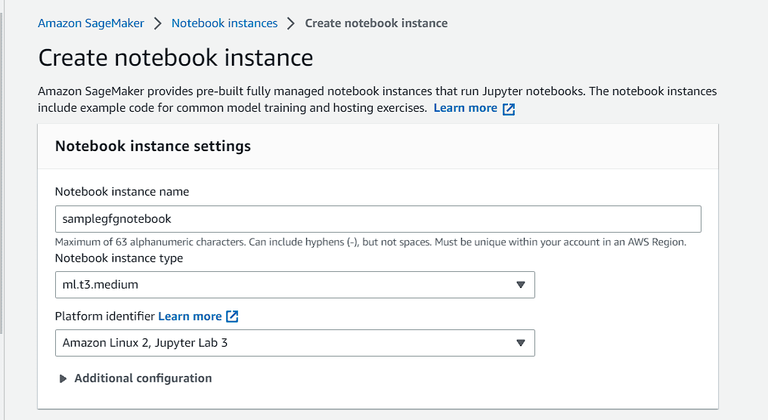Click the external-link icon beside Platform identifier
768x420 pixels.
232,316
